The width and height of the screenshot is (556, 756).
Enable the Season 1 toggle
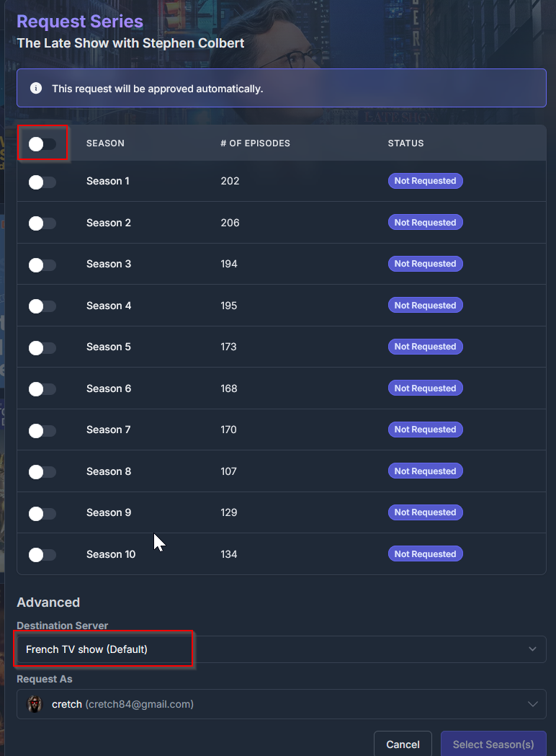(x=42, y=182)
